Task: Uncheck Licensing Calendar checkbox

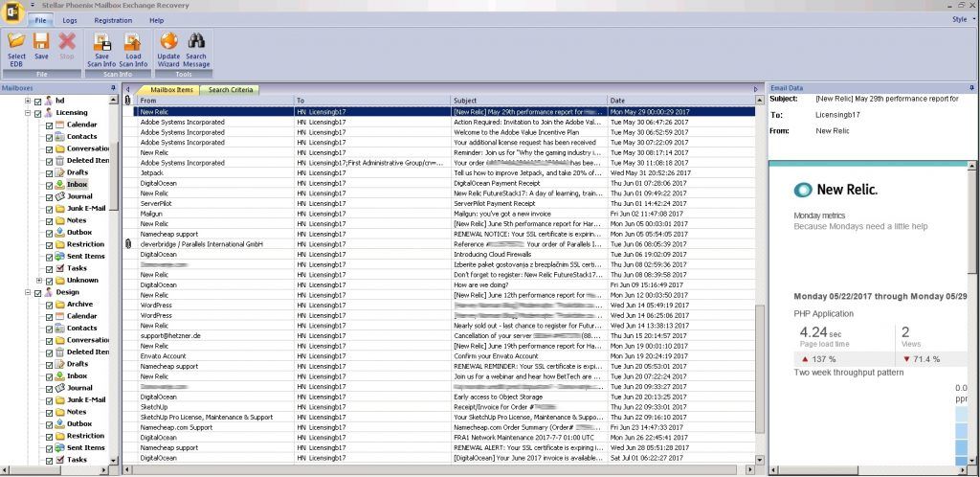Action: [50, 125]
